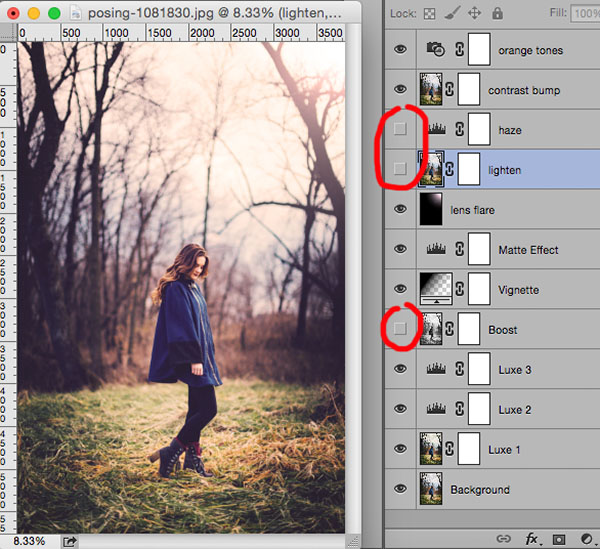
Task: Click mask link icon on Vignette layer
Action: pos(460,289)
